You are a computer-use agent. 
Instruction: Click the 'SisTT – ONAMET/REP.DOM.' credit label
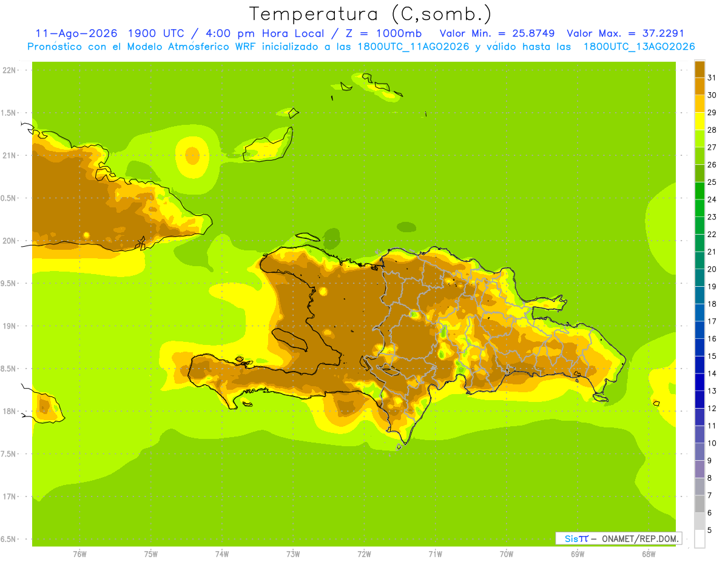(618, 538)
